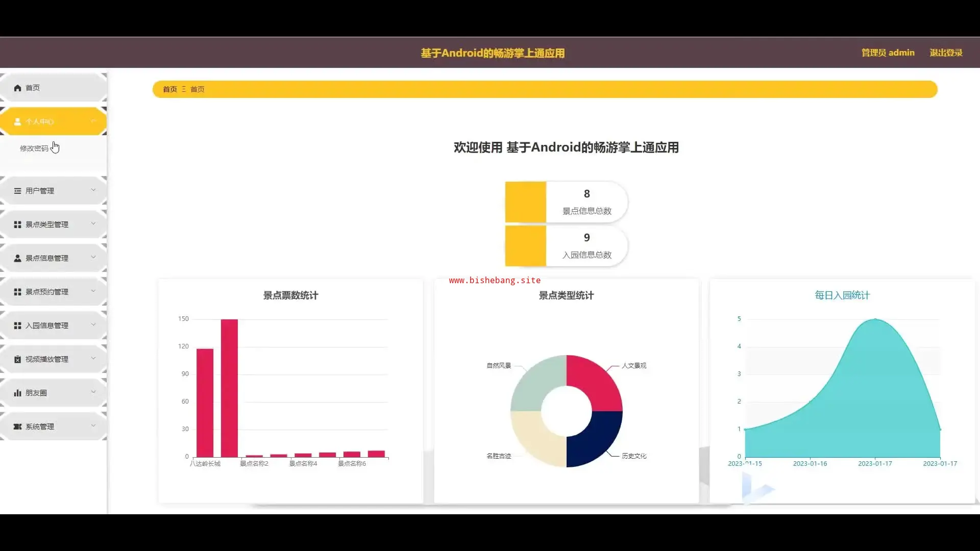The height and width of the screenshot is (551, 980).
Task: Click the ticket icon beside 系统管理
Action: pos(17,427)
